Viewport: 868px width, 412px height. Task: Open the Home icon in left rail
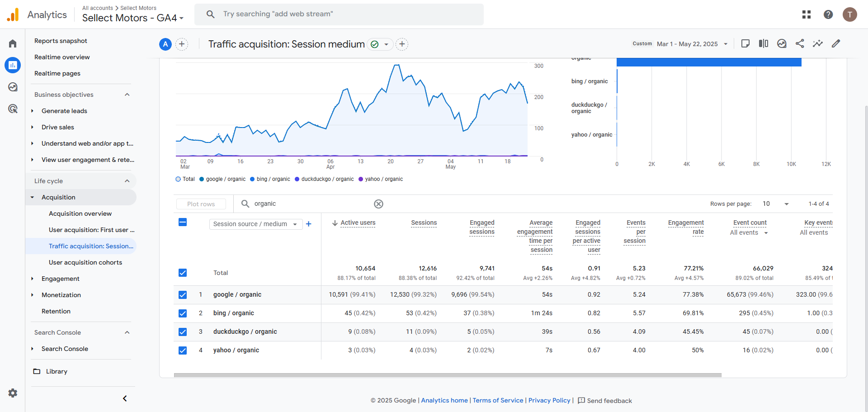pyautogui.click(x=13, y=43)
